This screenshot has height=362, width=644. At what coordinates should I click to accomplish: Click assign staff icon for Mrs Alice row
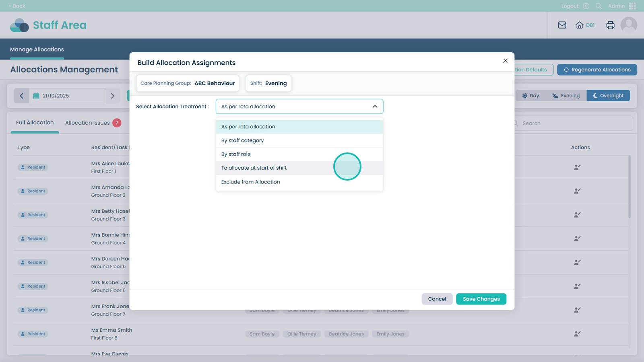577,167
